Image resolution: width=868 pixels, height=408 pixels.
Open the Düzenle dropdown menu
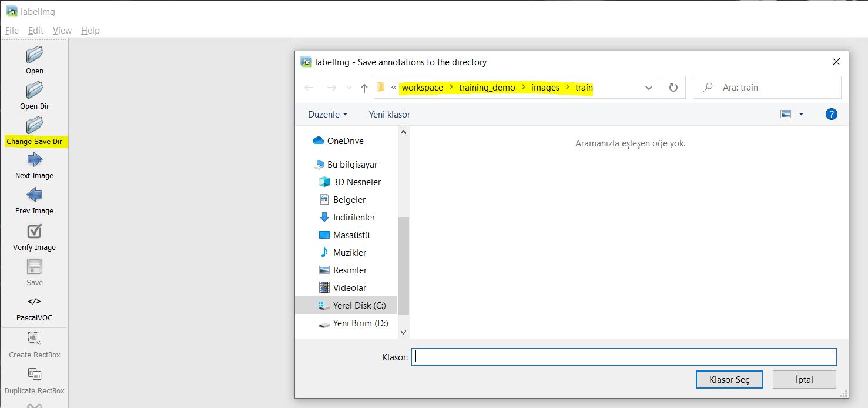point(328,114)
